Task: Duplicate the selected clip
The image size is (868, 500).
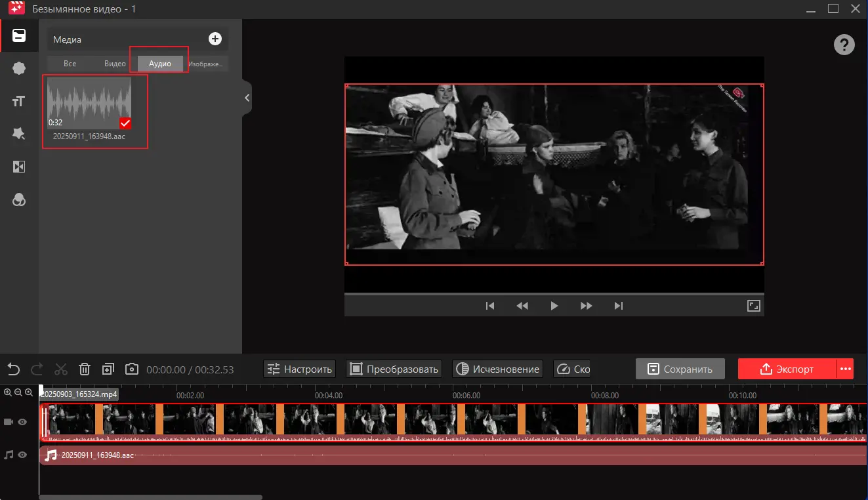Action: click(x=108, y=369)
